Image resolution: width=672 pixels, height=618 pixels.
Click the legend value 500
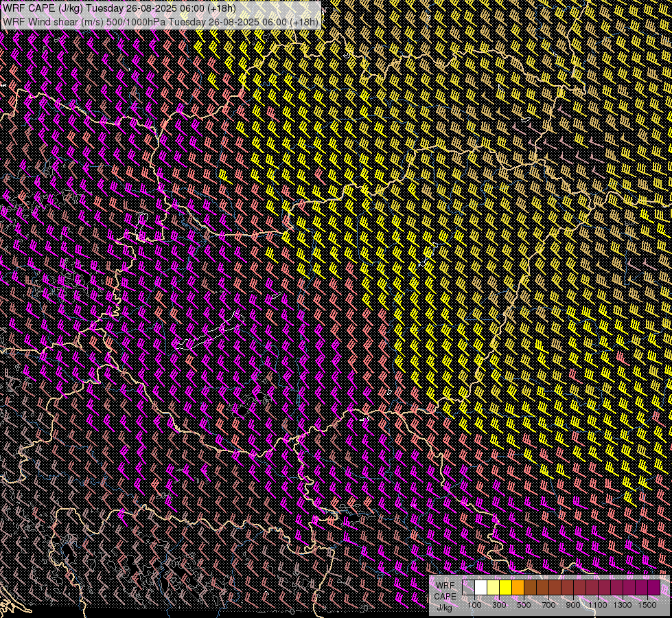(x=524, y=605)
